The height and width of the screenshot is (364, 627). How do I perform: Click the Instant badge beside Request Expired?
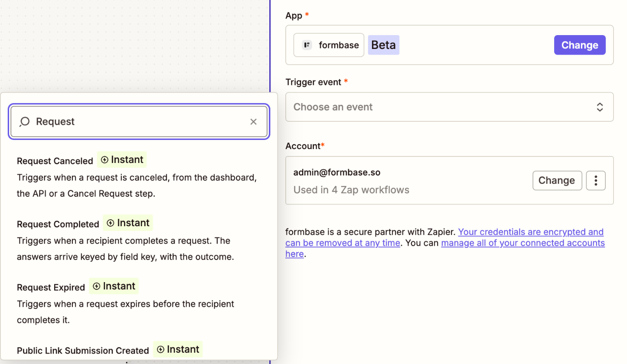tap(114, 286)
